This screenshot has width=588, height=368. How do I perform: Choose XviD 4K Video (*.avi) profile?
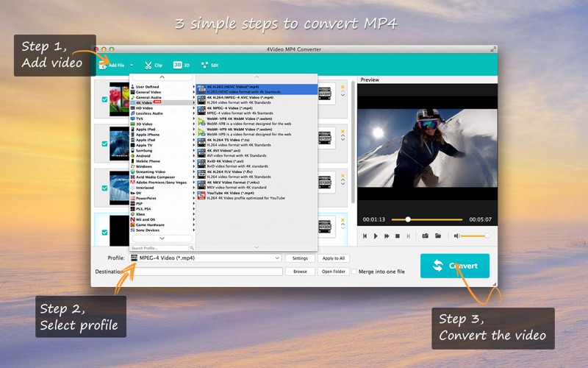257,163
